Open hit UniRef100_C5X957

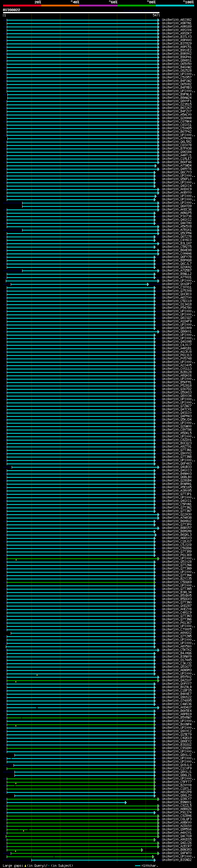[177, 78]
